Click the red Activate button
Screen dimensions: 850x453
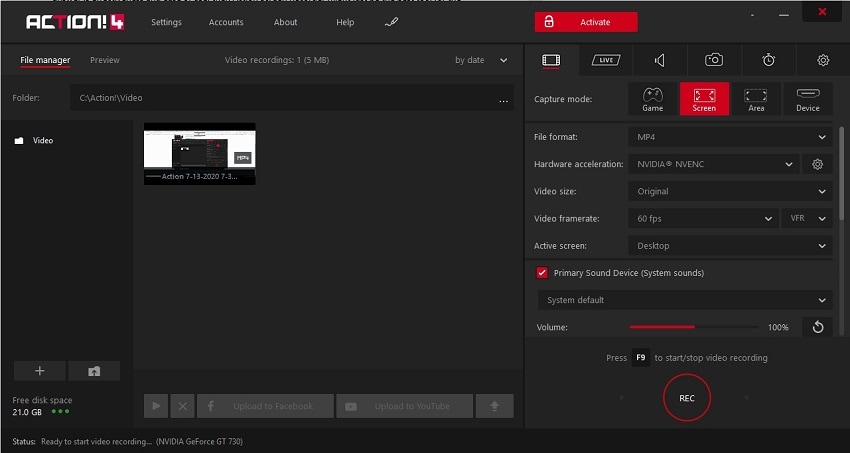(586, 22)
